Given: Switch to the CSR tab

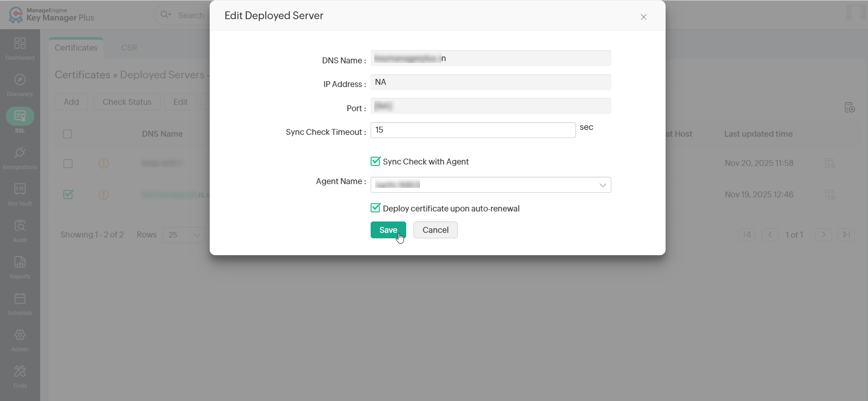Looking at the screenshot, I should coord(129,48).
